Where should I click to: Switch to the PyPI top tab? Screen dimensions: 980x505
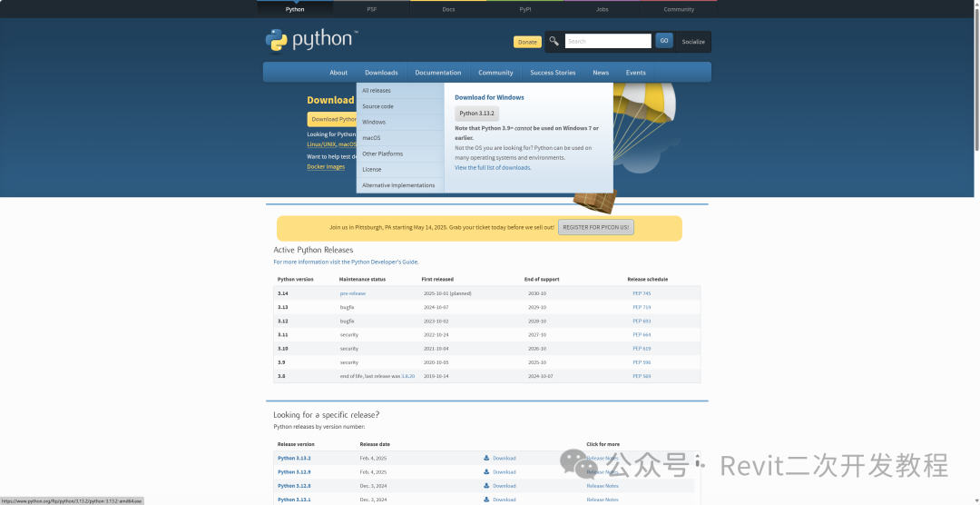pos(525,9)
